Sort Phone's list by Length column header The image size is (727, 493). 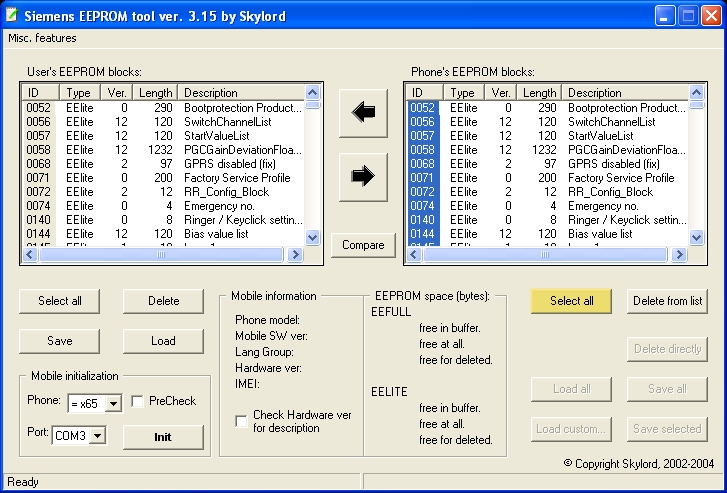coord(540,93)
